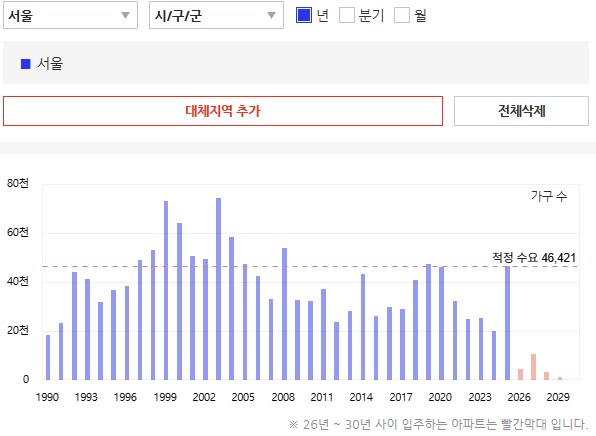Click the tallest bar for 2003
596x436 pixels.
(219, 289)
